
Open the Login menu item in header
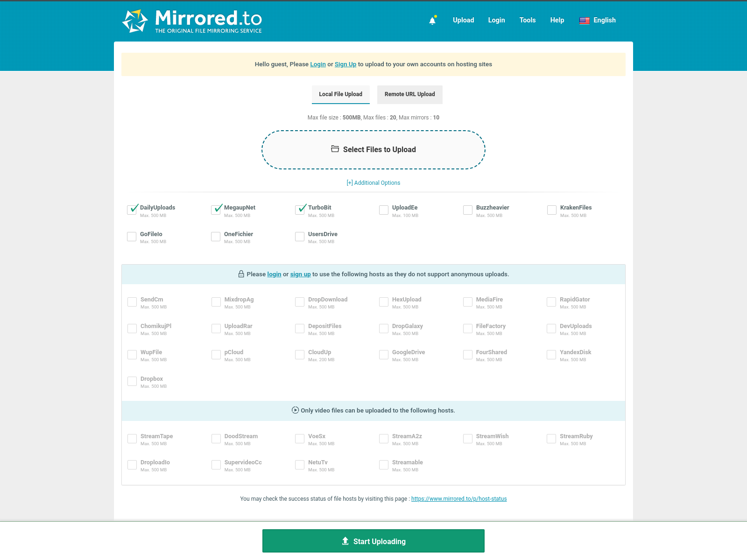point(497,20)
